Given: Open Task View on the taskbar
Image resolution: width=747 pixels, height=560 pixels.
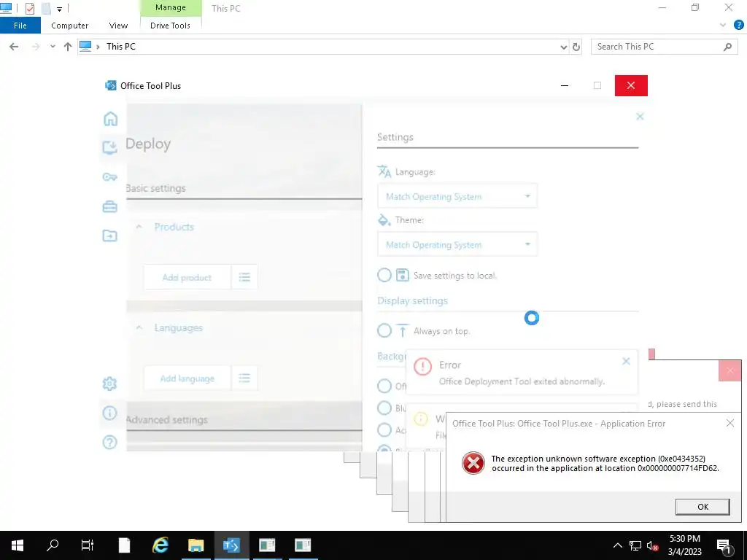Looking at the screenshot, I should [88, 545].
